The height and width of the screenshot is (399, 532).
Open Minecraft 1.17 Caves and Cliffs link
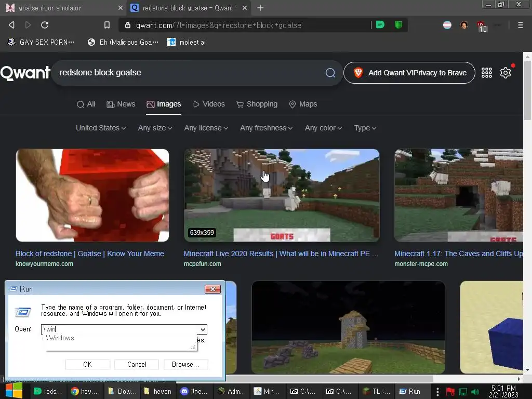pyautogui.click(x=459, y=254)
